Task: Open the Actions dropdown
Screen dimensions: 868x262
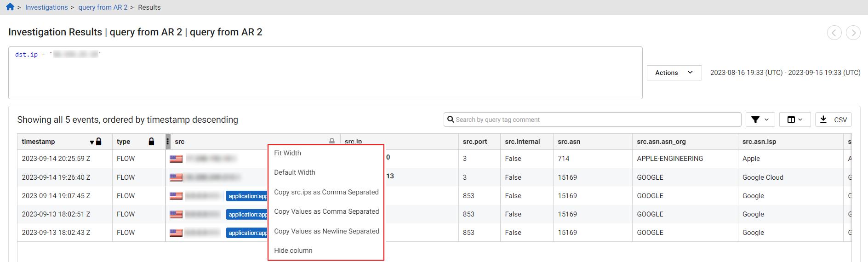Action: click(674, 73)
